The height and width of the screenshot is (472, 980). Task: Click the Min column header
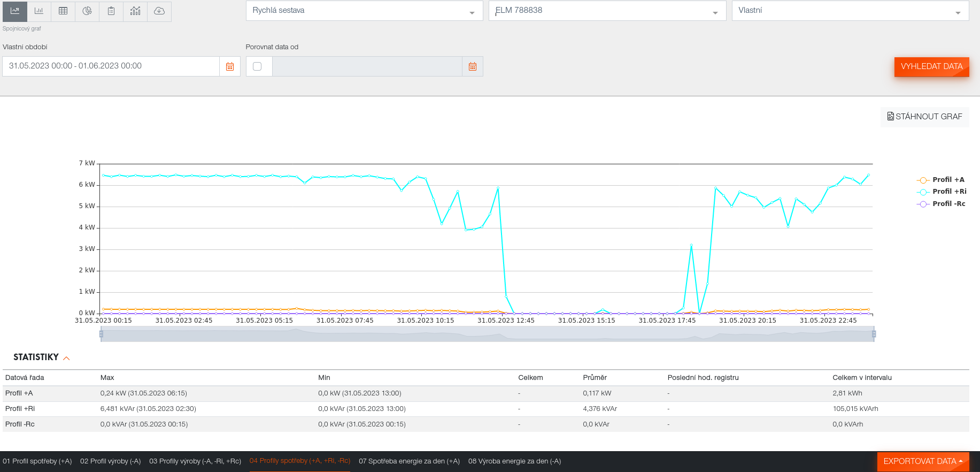coord(324,378)
